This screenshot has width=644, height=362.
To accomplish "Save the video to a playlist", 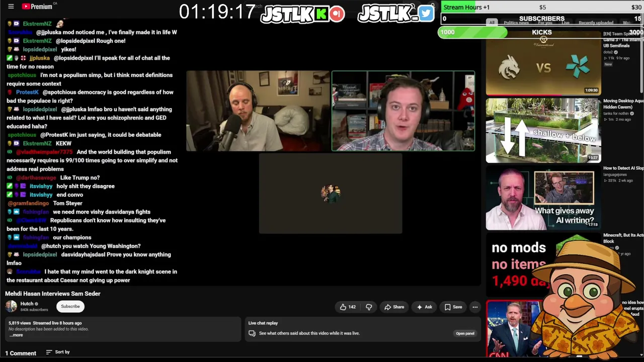I will pyautogui.click(x=453, y=307).
